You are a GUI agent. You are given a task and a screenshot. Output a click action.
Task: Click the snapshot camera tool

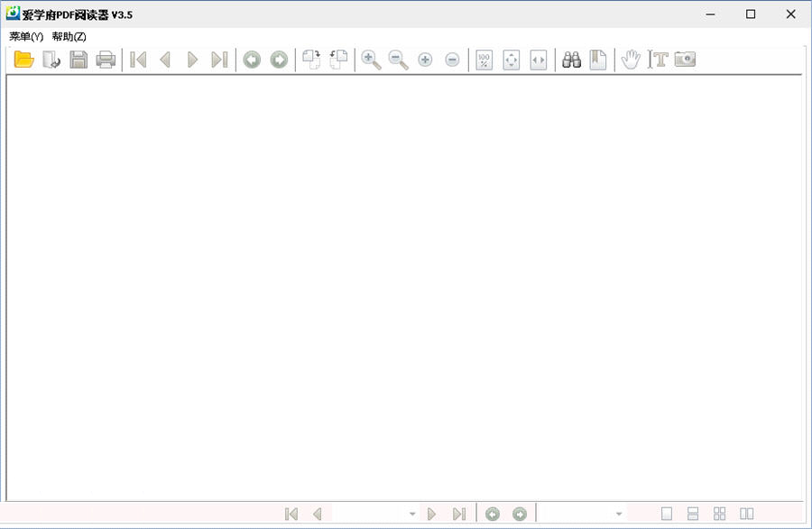685,60
